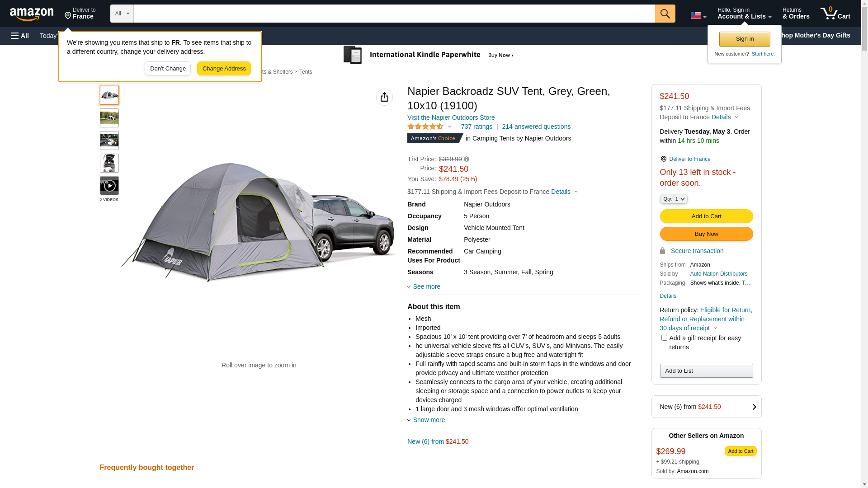Screen dimensions: 868x488
Task: Open Returns & Orders
Action: (796, 14)
